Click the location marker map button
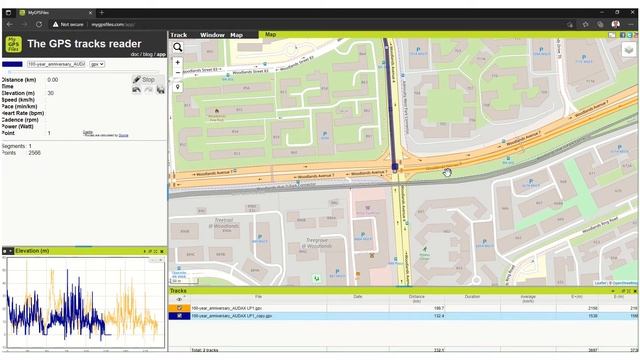This screenshot has width=640, height=360. click(x=178, y=87)
